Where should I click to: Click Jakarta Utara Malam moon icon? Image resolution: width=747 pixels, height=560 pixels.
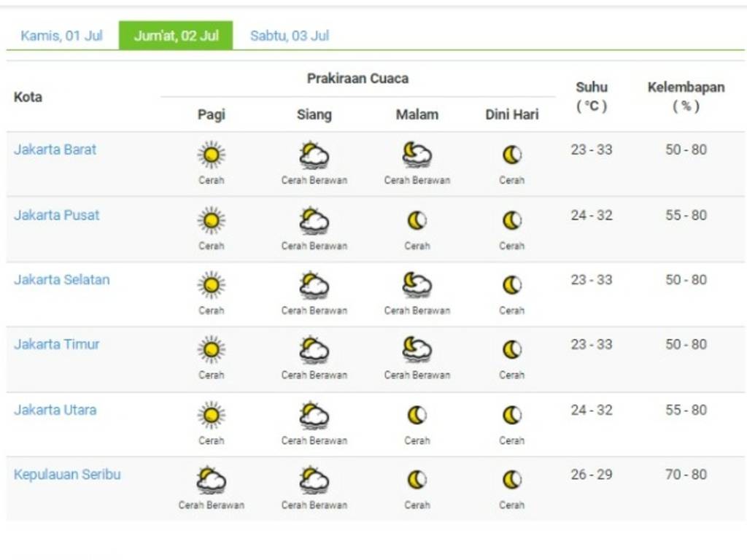click(417, 415)
